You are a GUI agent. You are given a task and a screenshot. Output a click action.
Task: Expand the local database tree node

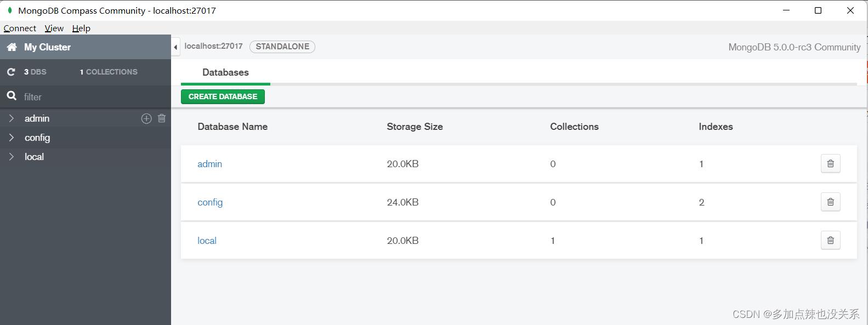[12, 157]
